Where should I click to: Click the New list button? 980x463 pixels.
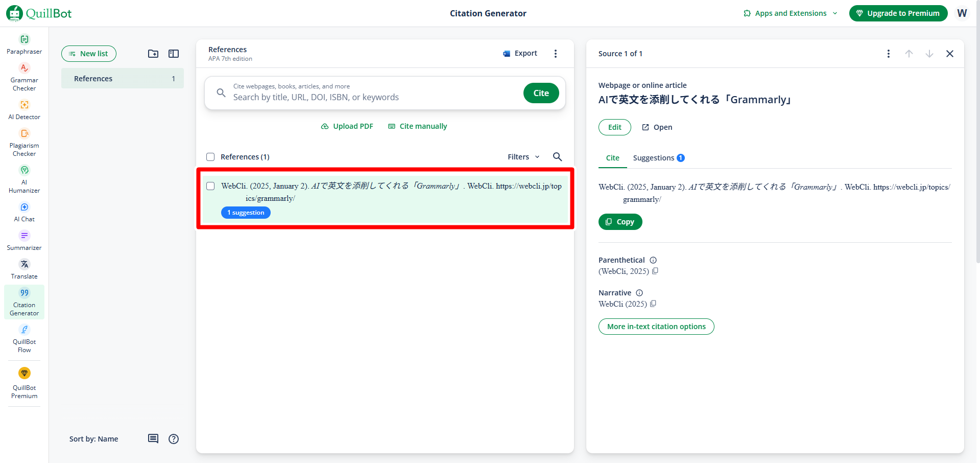[x=89, y=54]
